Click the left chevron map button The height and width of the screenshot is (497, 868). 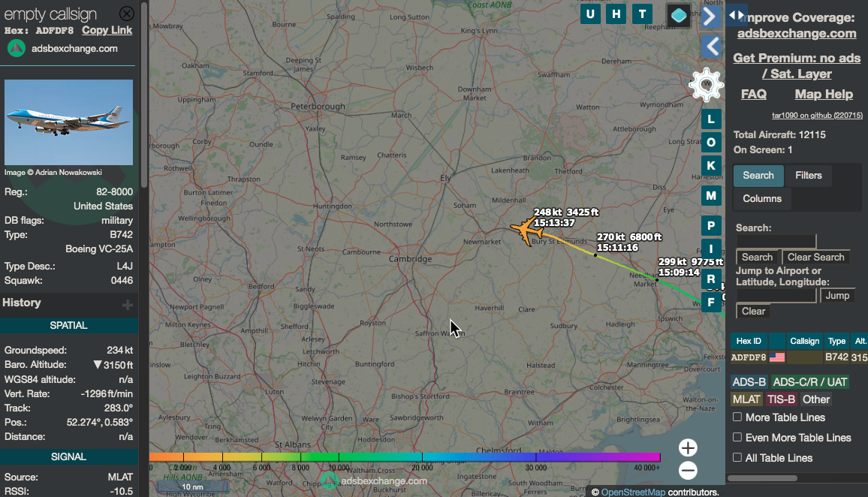712,47
